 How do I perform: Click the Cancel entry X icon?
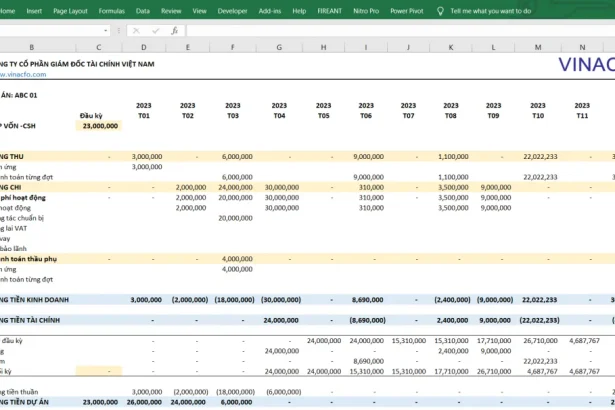coord(136,31)
